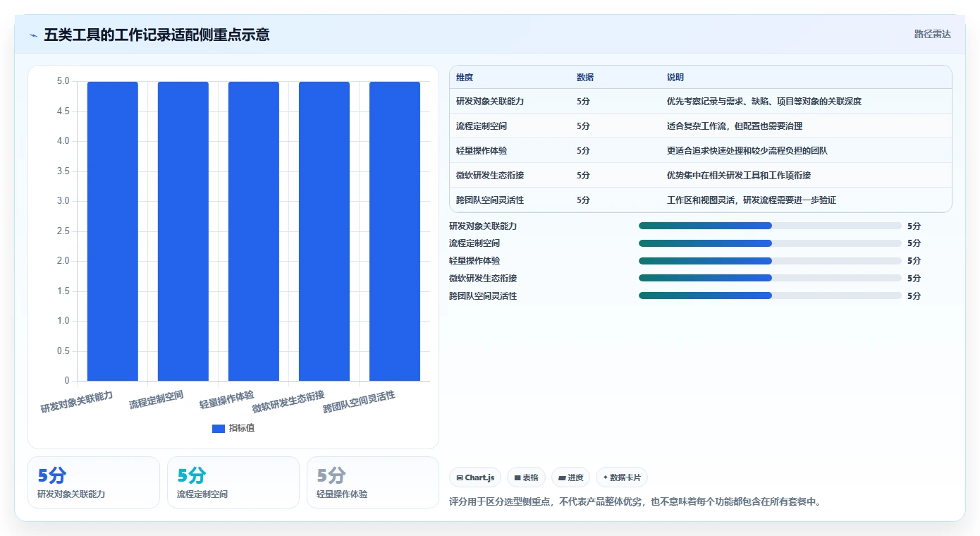The image size is (980, 536).
Task: Click the 轻量操作体验 progress bar
Action: coord(770,260)
